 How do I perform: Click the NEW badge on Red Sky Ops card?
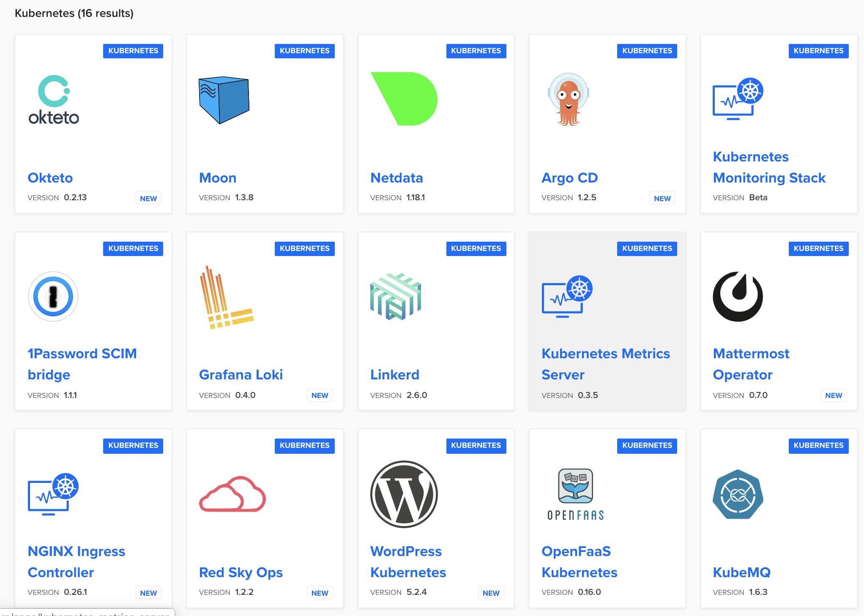(320, 593)
